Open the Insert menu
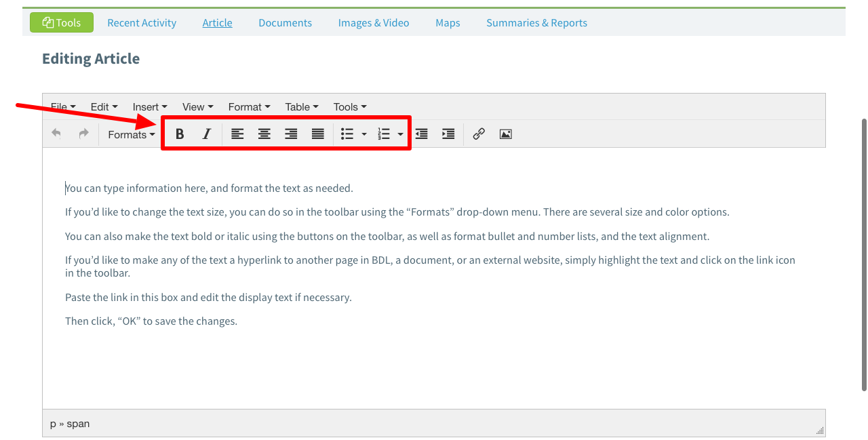 [x=150, y=107]
